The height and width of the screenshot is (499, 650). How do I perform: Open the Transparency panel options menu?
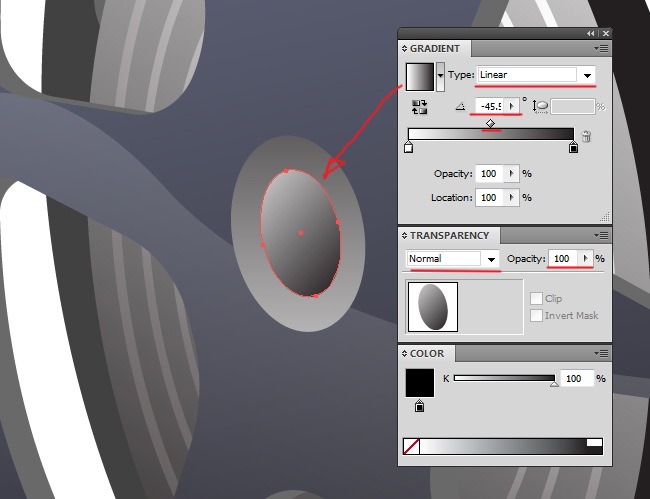click(601, 236)
